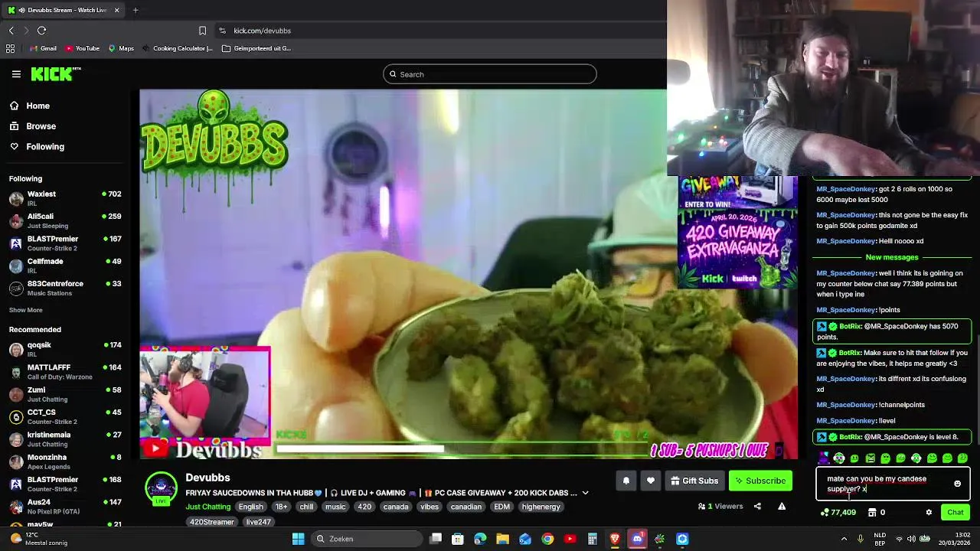Open emoji picker in chat box

click(x=957, y=484)
